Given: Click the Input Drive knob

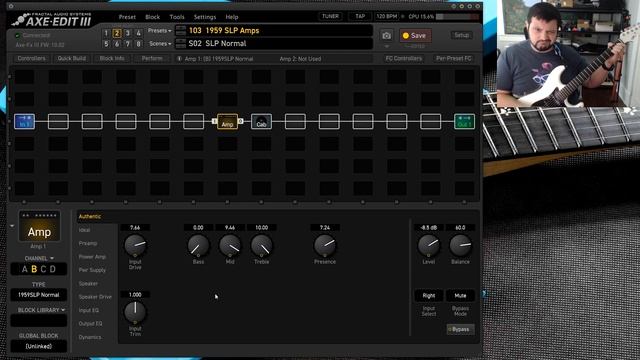Looking at the screenshot, I should pos(135,245).
